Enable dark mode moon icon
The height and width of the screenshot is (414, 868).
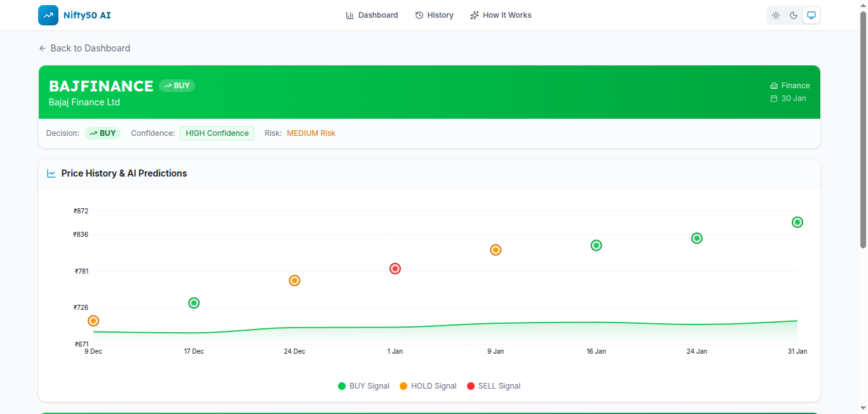(x=794, y=15)
